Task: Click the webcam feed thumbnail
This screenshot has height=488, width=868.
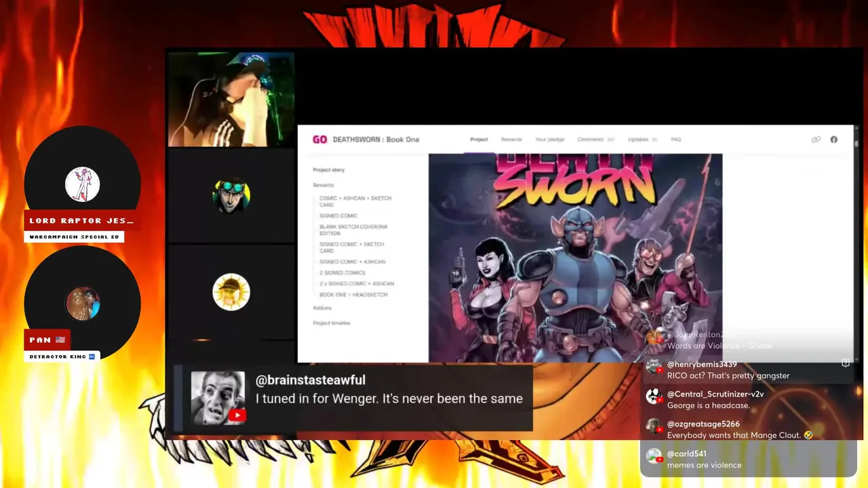Action: 231,100
